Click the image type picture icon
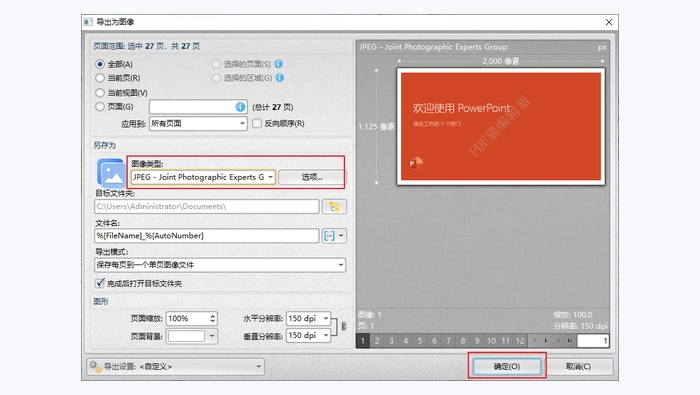Screen dimensions: 700x395 [111, 173]
